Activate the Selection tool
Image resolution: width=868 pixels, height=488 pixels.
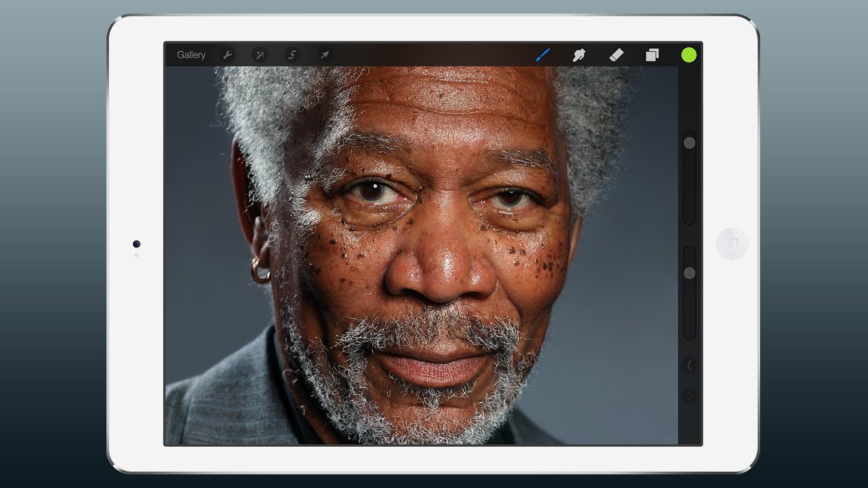click(x=292, y=55)
